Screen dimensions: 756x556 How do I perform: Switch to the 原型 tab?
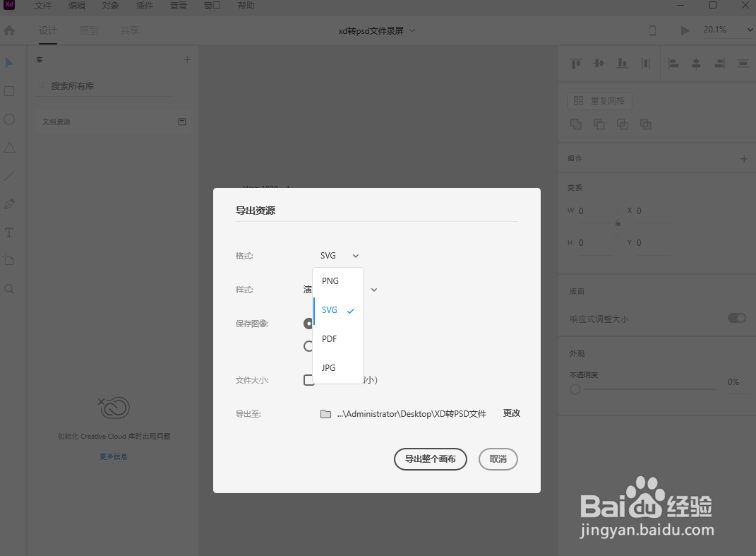coord(88,30)
